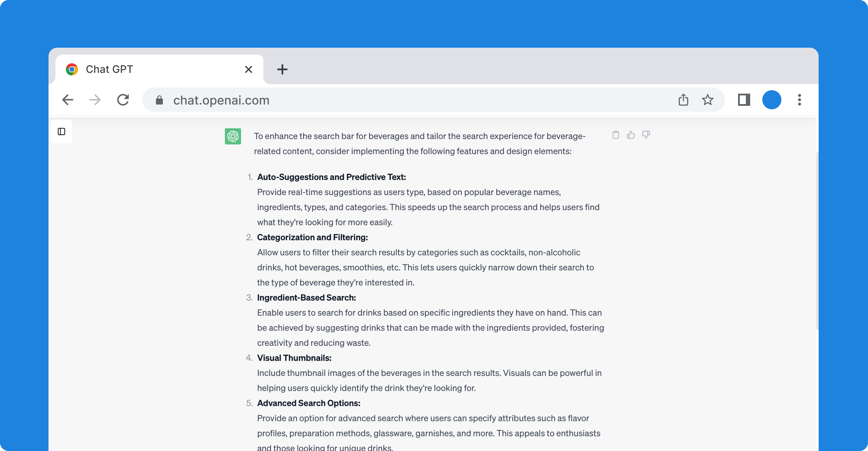
Task: Toggle the ChatGPT sidebar open
Action: 61,132
